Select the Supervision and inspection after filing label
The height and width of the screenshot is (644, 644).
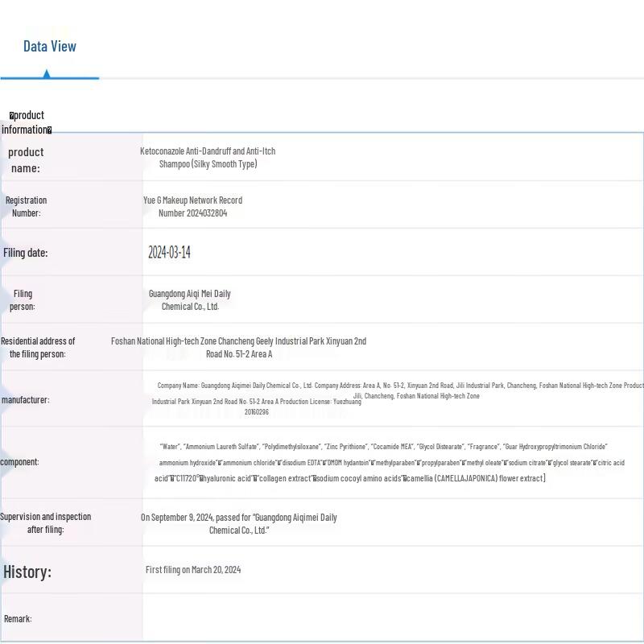point(45,523)
